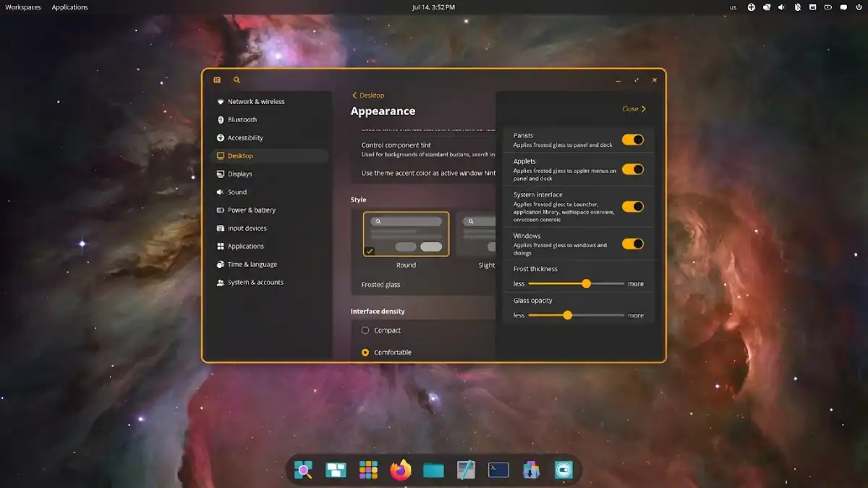Viewport: 868px width, 488px height.
Task: Open the application library grid in dock
Action: pos(368,471)
